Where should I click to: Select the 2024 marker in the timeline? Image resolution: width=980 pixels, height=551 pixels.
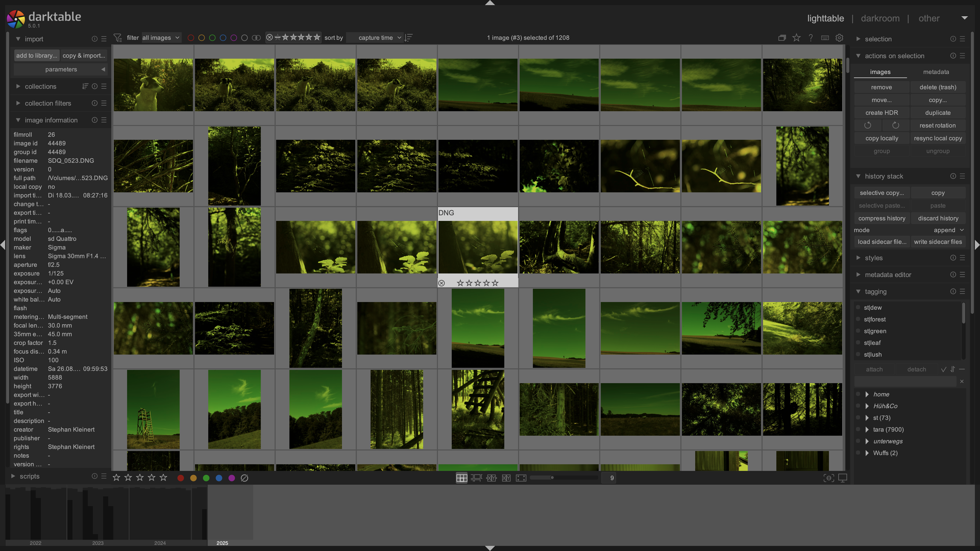160,543
